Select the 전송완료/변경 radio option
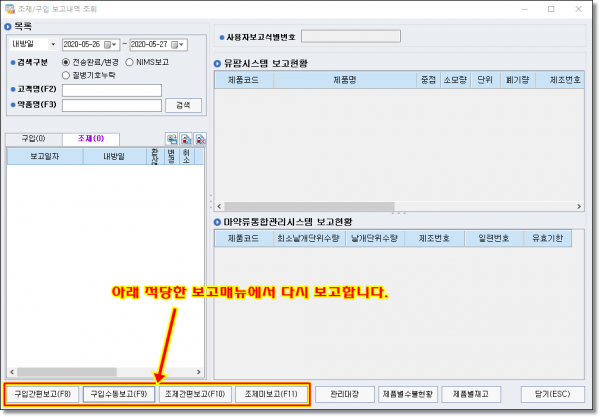This screenshot has width=600, height=417. tap(67, 61)
